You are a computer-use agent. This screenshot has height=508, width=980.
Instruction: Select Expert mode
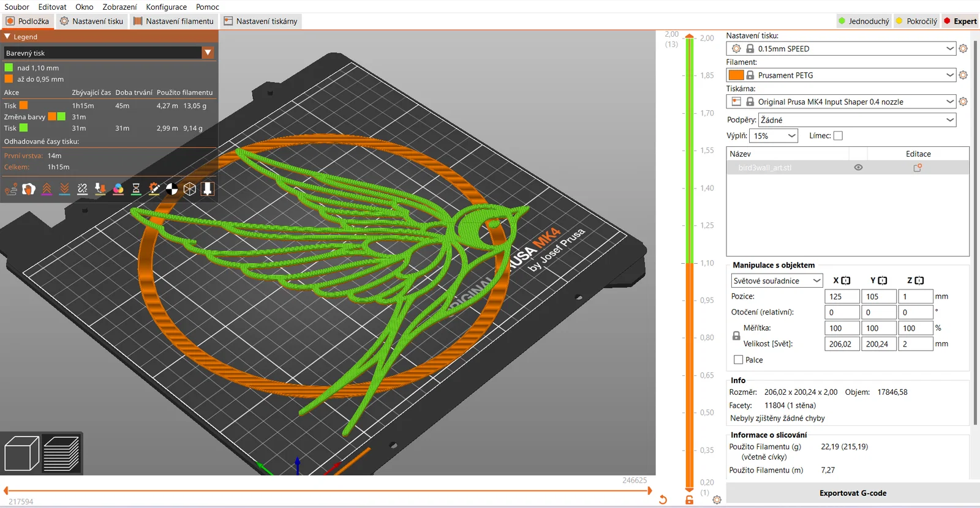(960, 21)
